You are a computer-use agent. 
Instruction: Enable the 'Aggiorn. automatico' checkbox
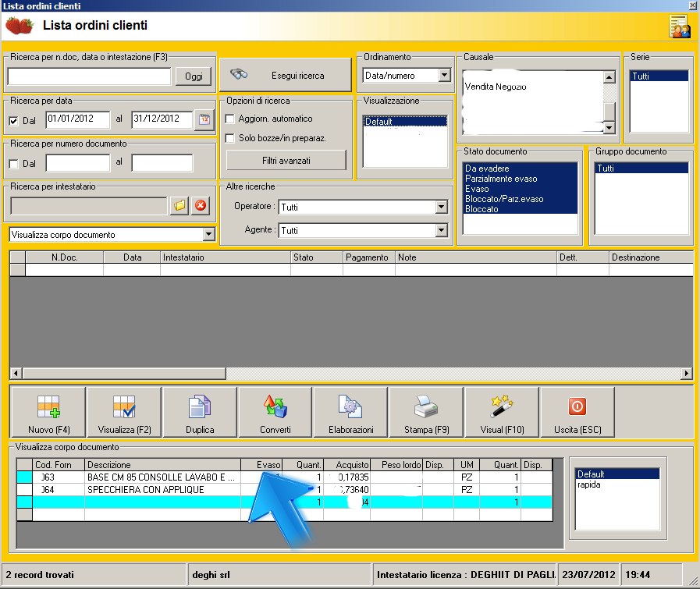point(230,119)
